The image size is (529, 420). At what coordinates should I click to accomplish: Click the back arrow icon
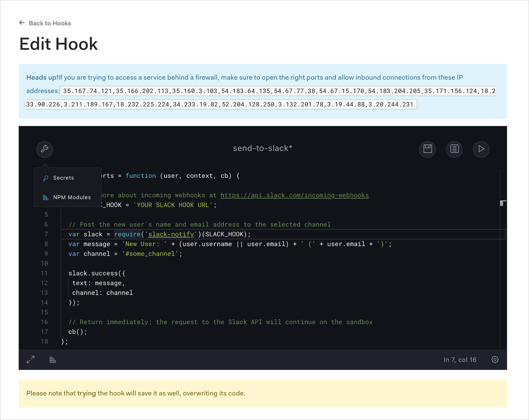[x=22, y=23]
